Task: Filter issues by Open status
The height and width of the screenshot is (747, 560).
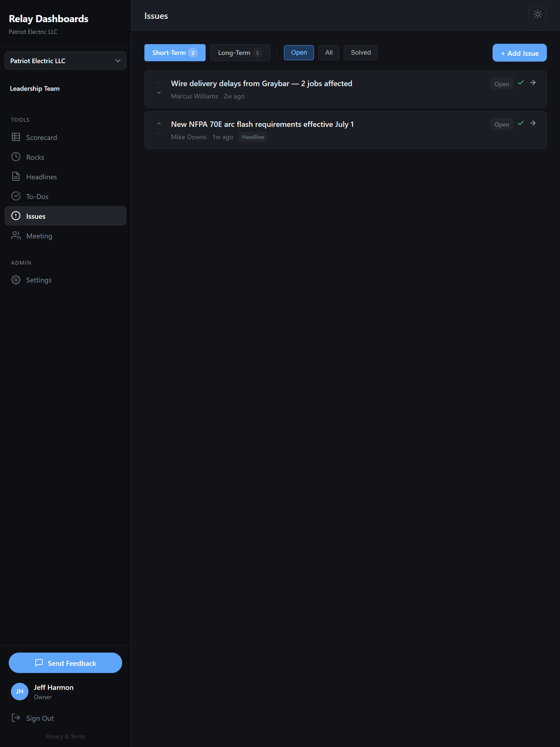Action: (299, 52)
